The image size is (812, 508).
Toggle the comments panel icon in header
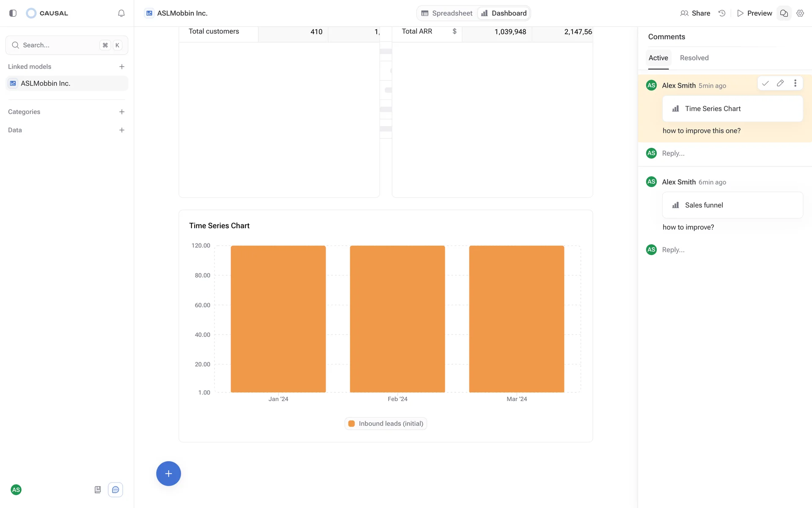point(784,13)
